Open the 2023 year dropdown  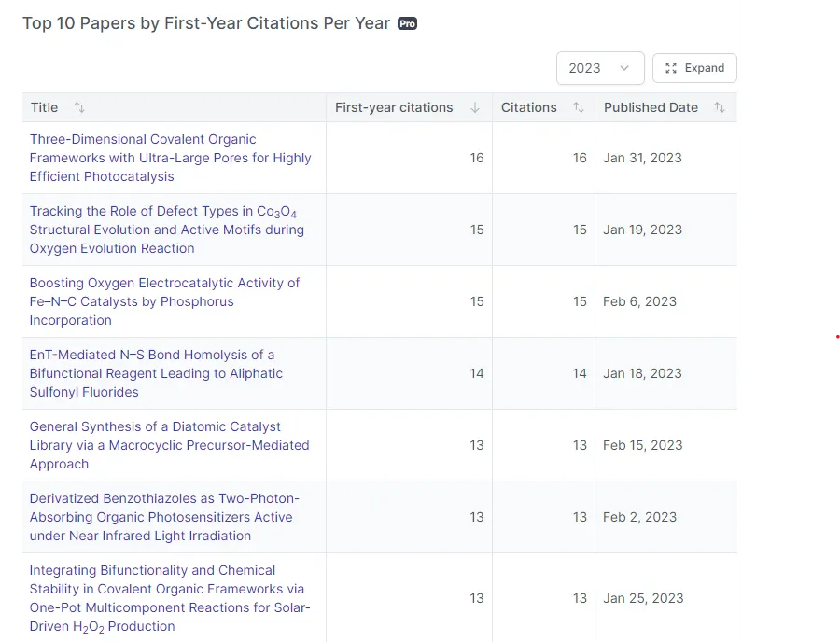(x=599, y=68)
